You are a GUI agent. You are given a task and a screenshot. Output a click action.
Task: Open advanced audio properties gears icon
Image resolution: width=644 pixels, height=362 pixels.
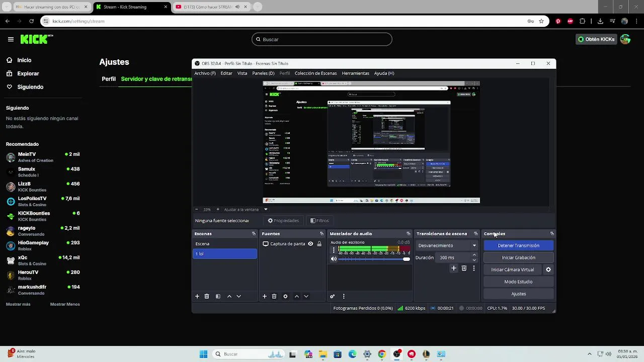pos(333,297)
